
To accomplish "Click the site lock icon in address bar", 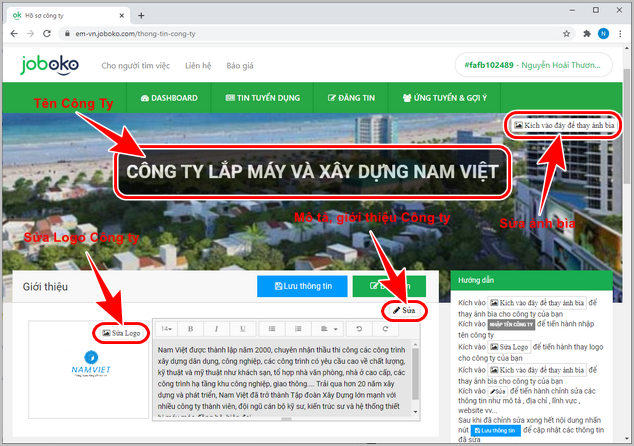I will pyautogui.click(x=67, y=34).
